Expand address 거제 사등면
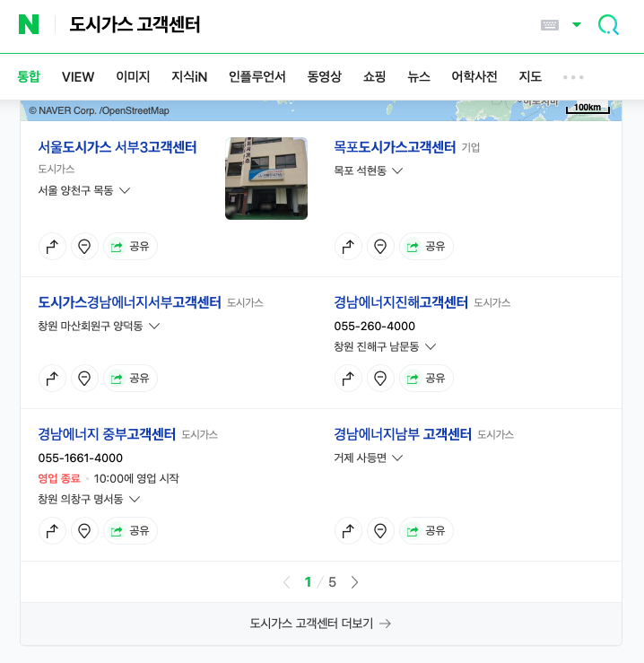This screenshot has width=644, height=663. [x=369, y=458]
